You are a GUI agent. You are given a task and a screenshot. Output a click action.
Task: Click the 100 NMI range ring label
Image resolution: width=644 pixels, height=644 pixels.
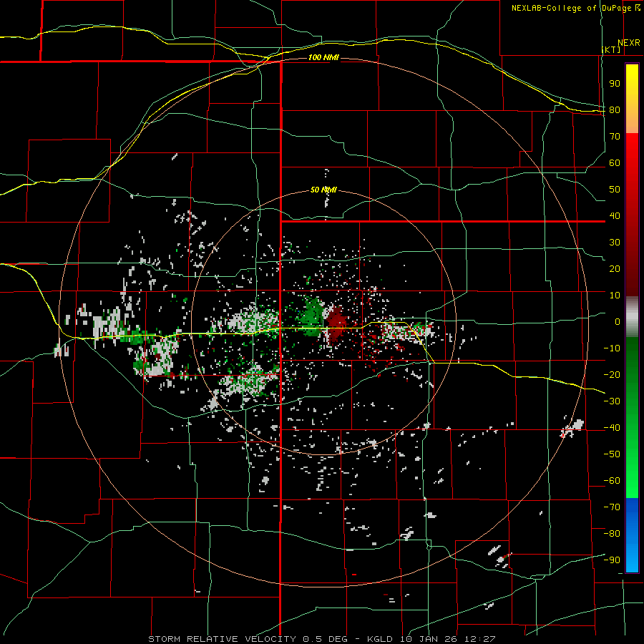[x=323, y=57]
